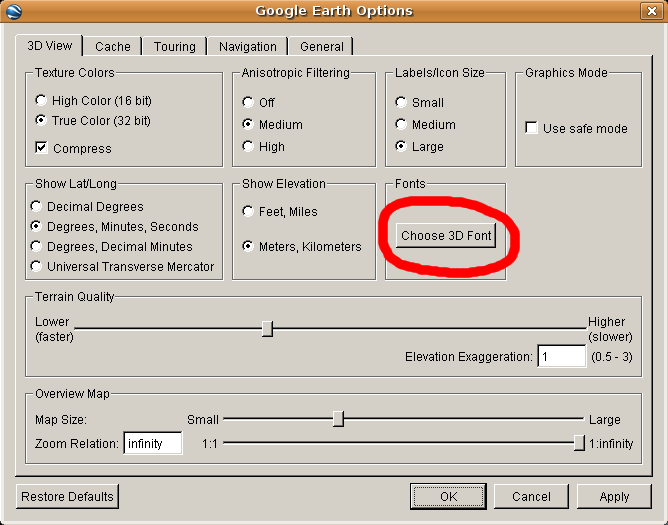Select Degrees, Decimal Minutes format
Viewport: 668px width, 525px height.
[x=112, y=247]
